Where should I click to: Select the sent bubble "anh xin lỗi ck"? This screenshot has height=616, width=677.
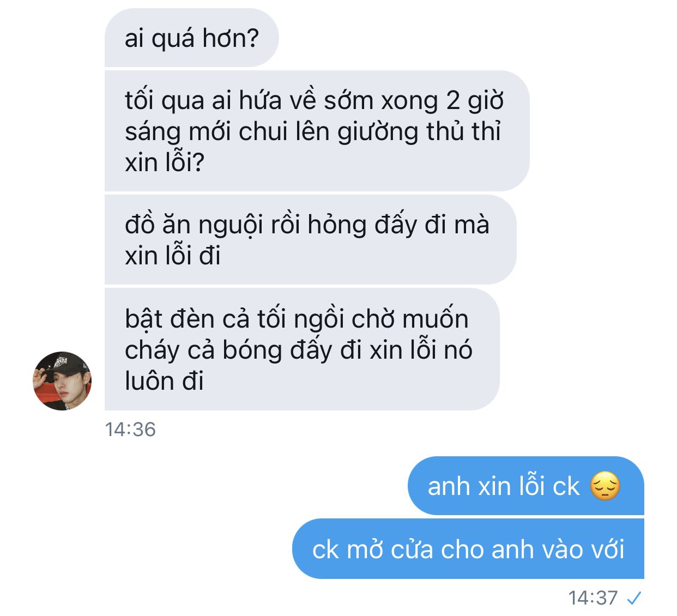coord(526,486)
